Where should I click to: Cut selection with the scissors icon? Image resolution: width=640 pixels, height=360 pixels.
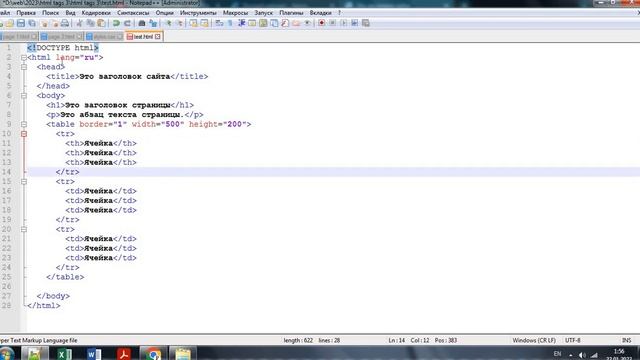[79, 23]
